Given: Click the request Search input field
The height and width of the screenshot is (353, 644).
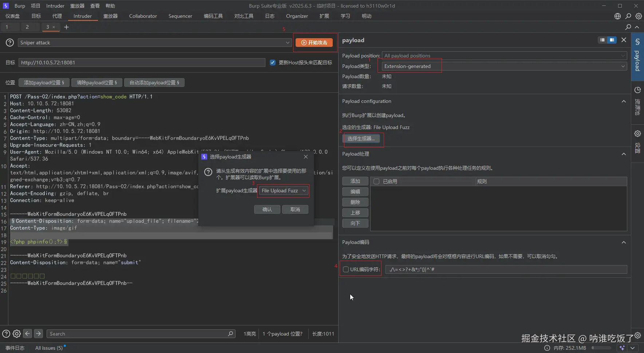Looking at the screenshot, I should click(140, 334).
